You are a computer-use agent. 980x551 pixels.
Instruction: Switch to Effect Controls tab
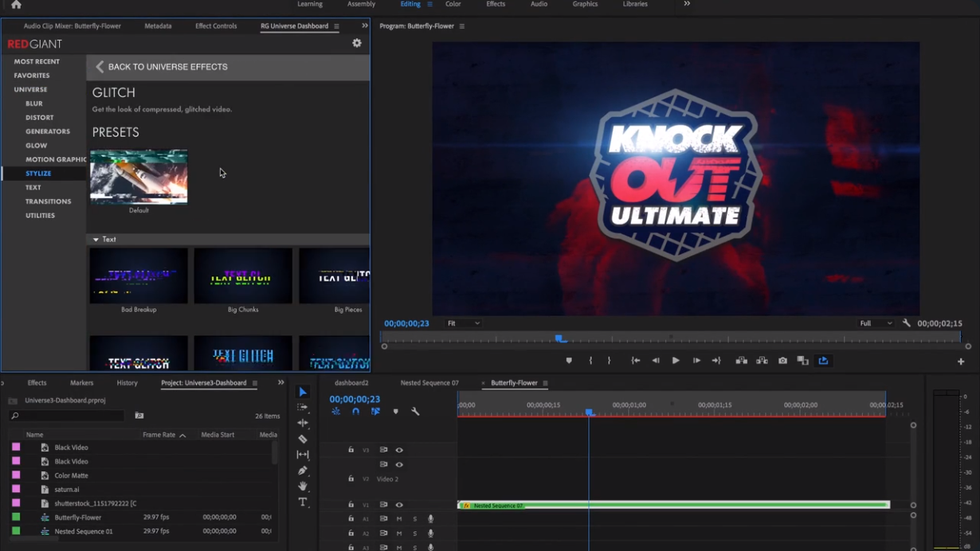[216, 26]
